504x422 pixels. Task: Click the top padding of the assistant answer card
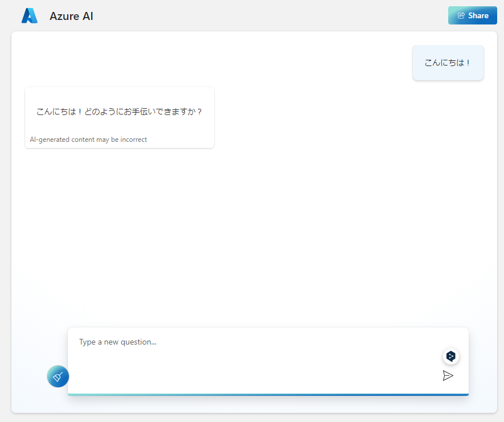click(119, 94)
